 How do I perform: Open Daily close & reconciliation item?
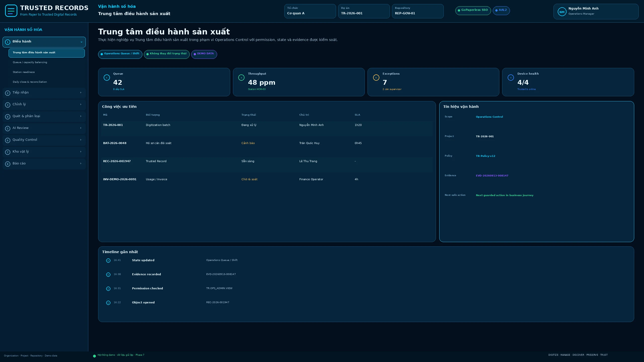point(47,82)
